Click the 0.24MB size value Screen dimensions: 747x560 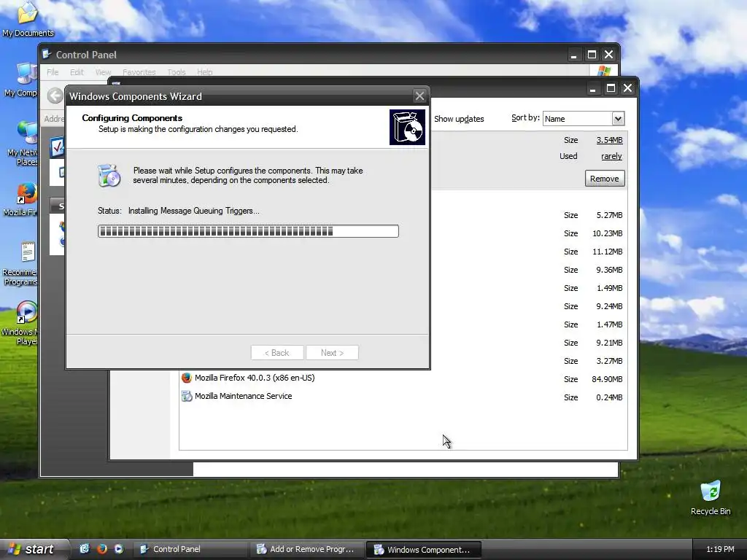click(609, 397)
